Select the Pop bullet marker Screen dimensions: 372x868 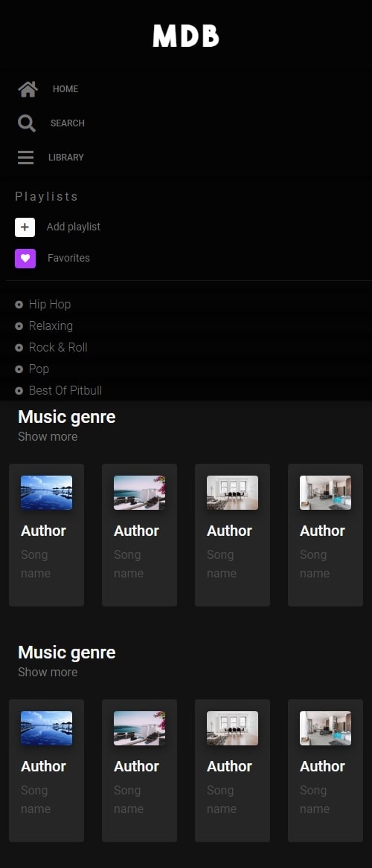tap(19, 369)
